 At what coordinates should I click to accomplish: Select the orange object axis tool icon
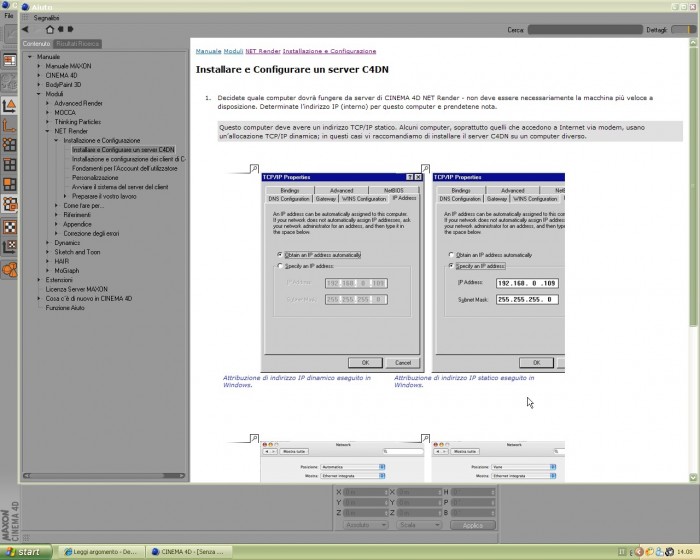click(9, 125)
